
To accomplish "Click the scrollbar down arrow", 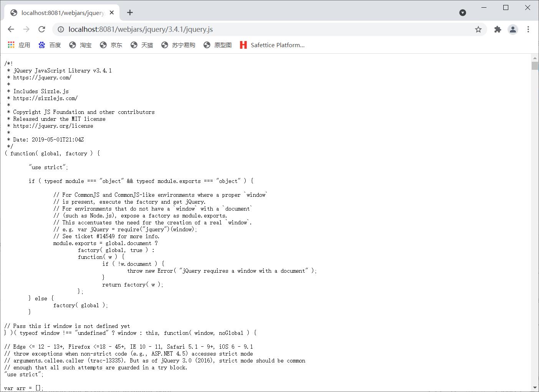I will point(535,388).
